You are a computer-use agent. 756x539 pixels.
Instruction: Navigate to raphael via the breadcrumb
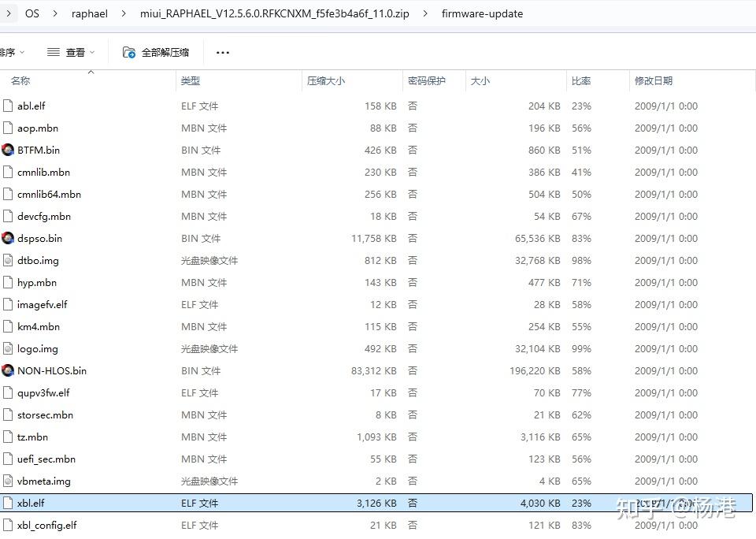tap(89, 13)
